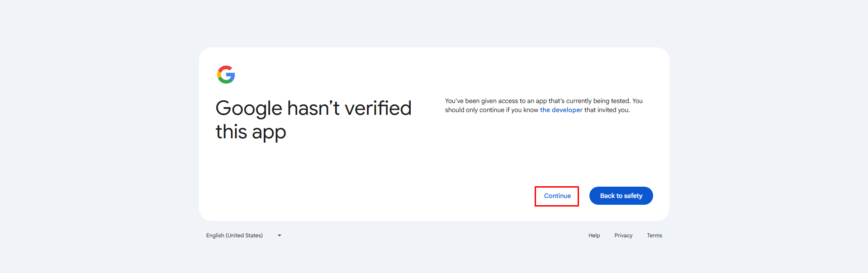Click the word "verified" in the heading

pos(378,108)
